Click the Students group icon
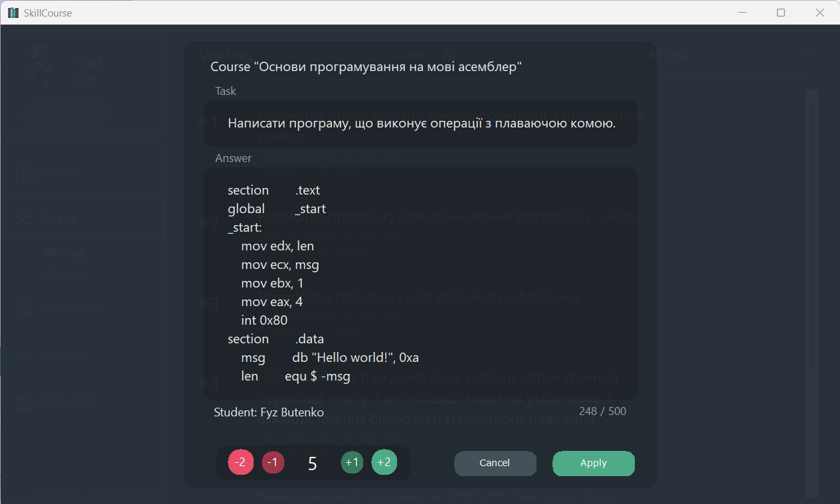This screenshot has width=840, height=504. point(25,355)
